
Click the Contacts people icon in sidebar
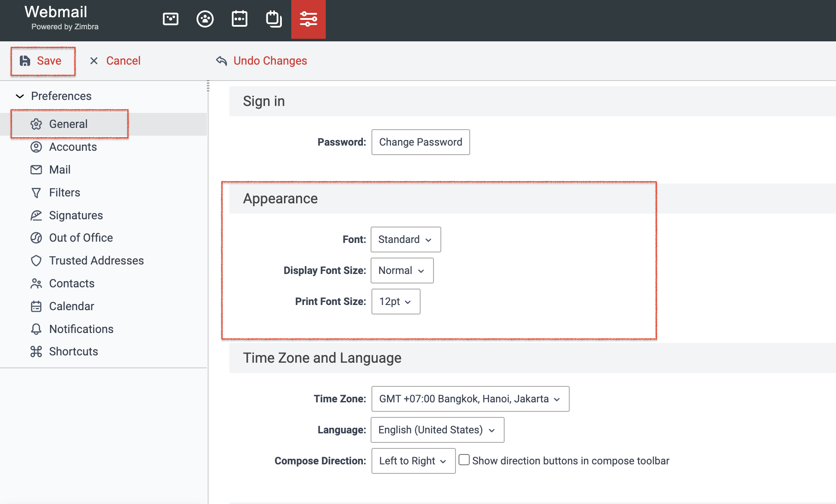tap(36, 283)
